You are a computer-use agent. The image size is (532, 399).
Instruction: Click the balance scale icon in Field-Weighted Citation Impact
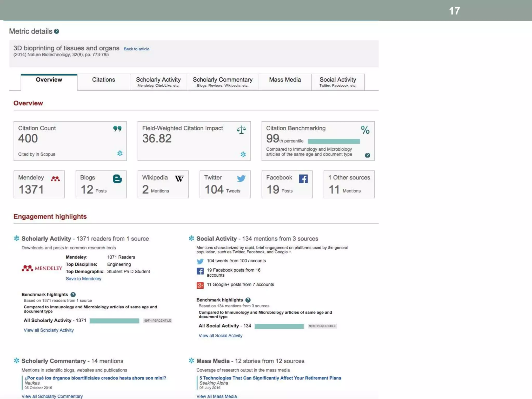[241, 130]
